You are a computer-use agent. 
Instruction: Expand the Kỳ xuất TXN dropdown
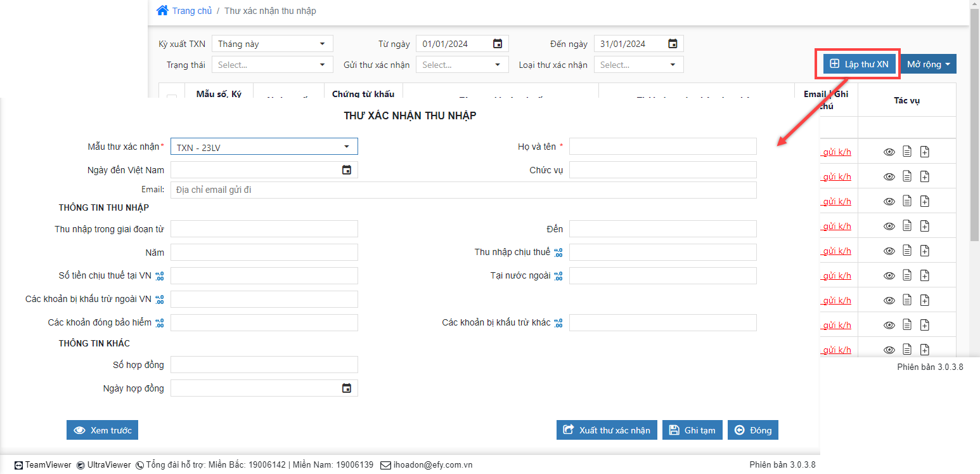point(272,44)
